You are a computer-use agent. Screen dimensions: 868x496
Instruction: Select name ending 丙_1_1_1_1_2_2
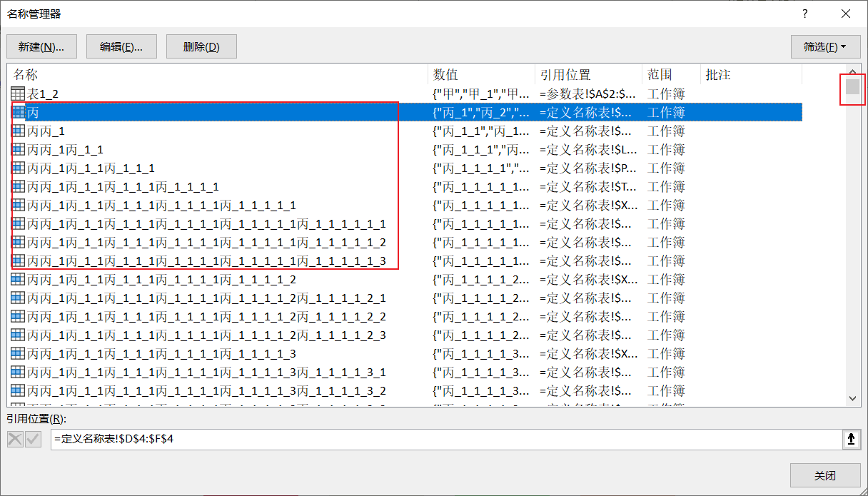[206, 316]
